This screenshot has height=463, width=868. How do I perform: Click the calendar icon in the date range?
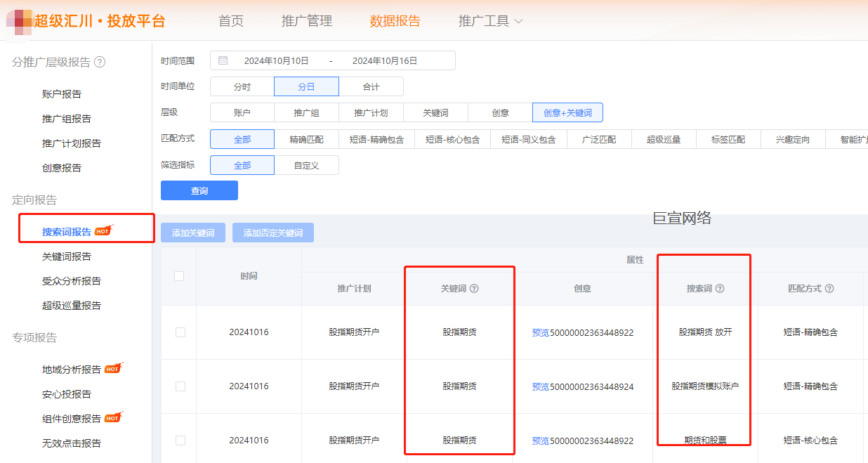coord(223,60)
